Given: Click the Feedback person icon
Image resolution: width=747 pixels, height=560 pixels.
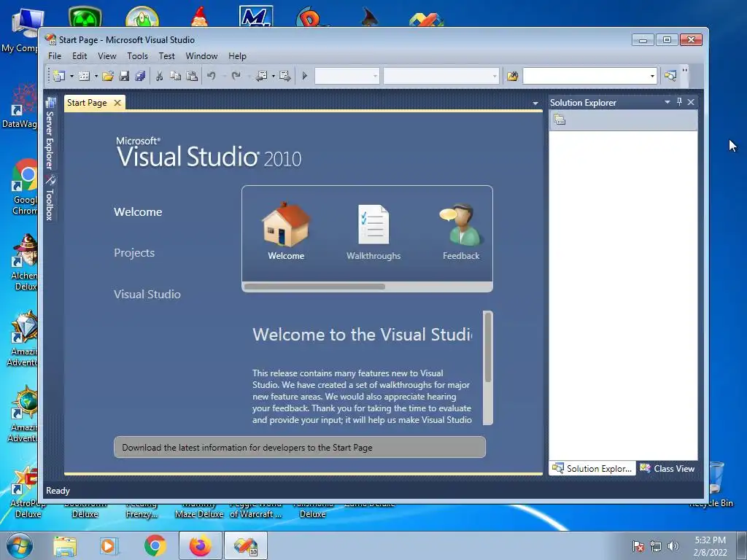Looking at the screenshot, I should coord(461,225).
